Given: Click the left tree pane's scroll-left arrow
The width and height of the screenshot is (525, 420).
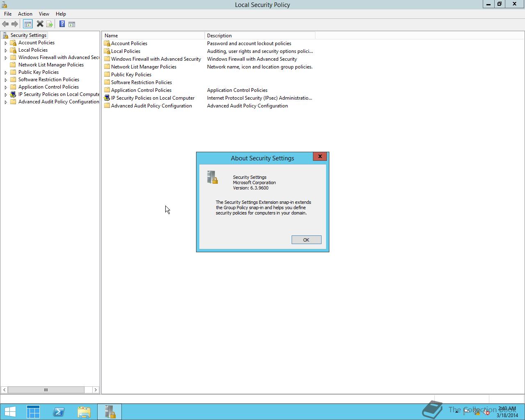Looking at the screenshot, I should pyautogui.click(x=4, y=390).
